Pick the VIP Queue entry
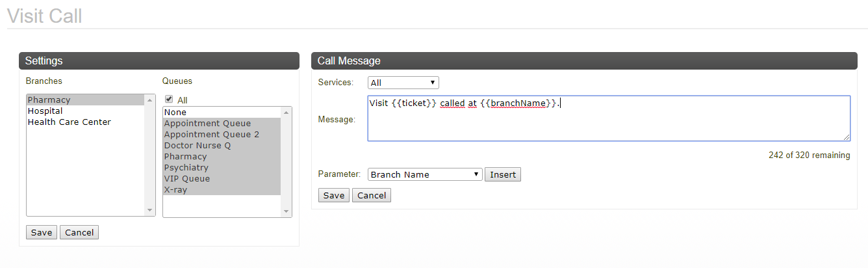 pos(222,179)
